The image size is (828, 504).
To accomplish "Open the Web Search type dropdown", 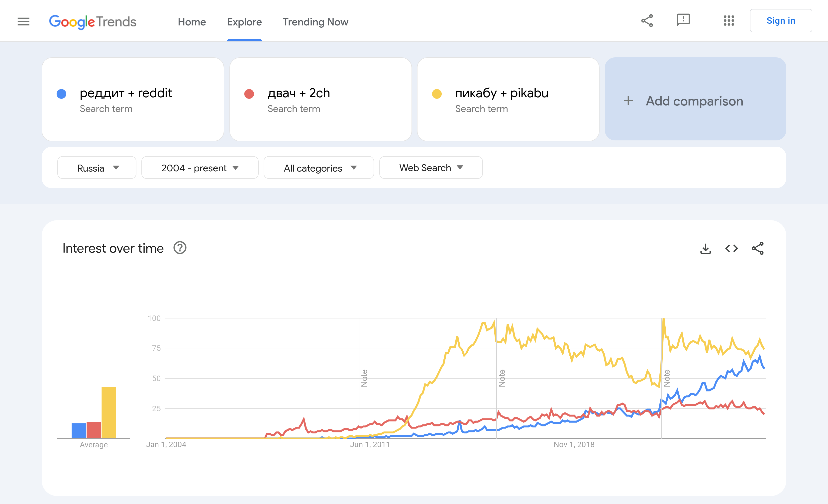I will tap(431, 168).
